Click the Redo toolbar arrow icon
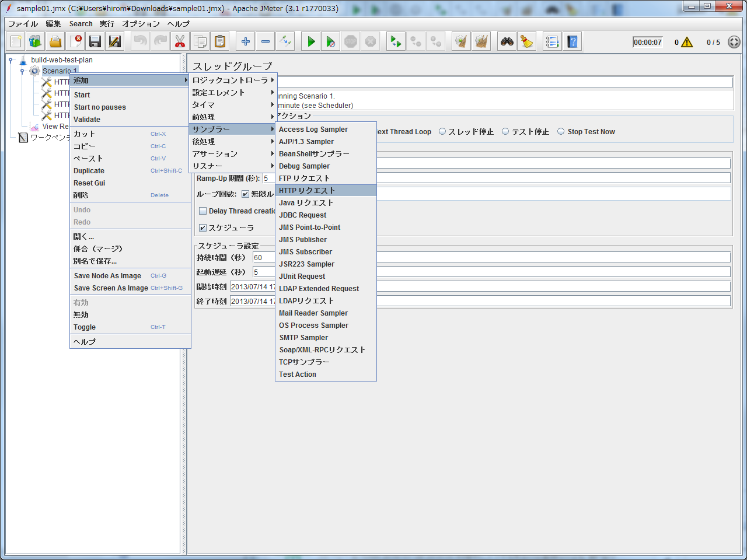The image size is (747, 560). [160, 41]
